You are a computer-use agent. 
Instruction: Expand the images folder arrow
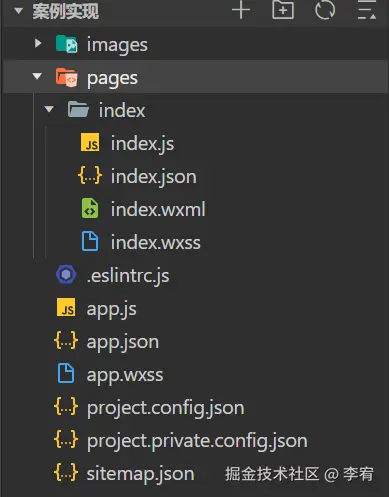pos(38,43)
